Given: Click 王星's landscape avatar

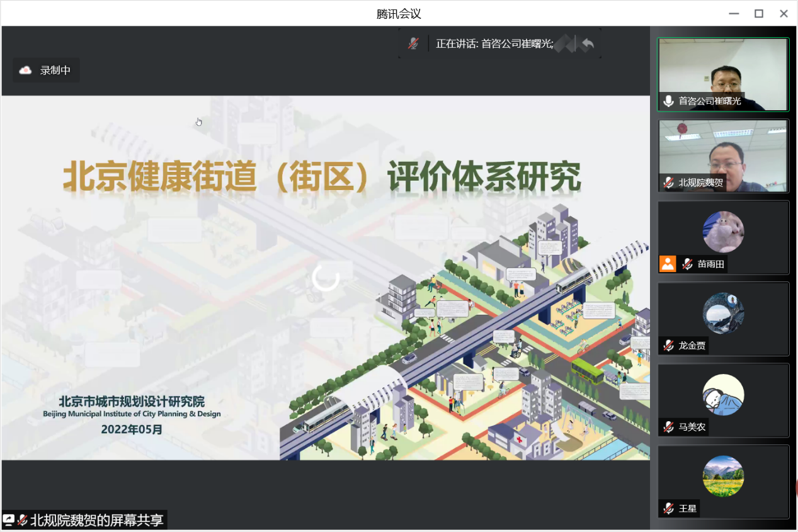Looking at the screenshot, I should click(x=723, y=476).
